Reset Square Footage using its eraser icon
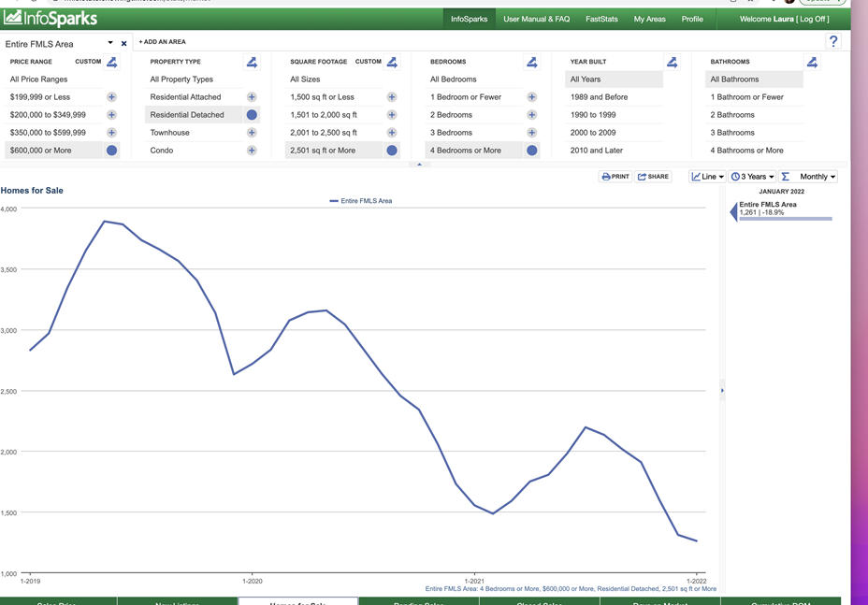Viewport: 868px width, 605px height. [392, 62]
